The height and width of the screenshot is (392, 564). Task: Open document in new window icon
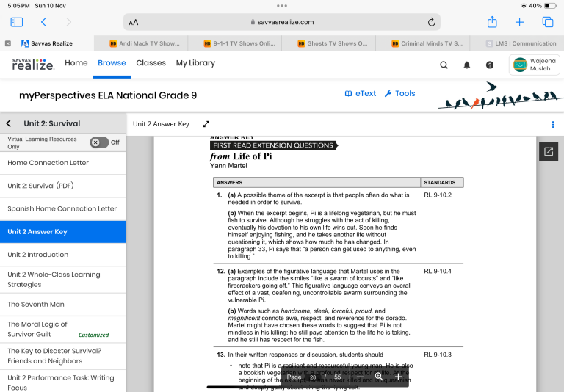(549, 151)
